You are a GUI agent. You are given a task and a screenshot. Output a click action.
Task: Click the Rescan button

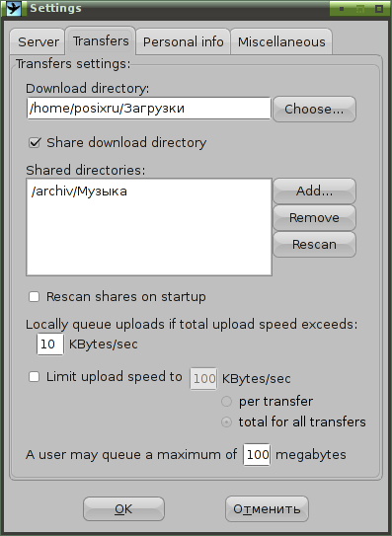click(x=314, y=244)
